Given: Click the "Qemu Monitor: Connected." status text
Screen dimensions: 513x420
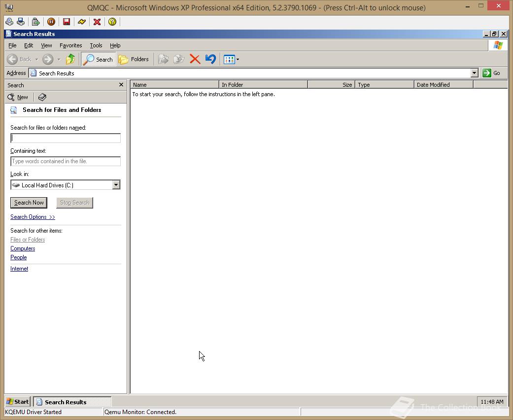Looking at the screenshot, I should (140, 412).
